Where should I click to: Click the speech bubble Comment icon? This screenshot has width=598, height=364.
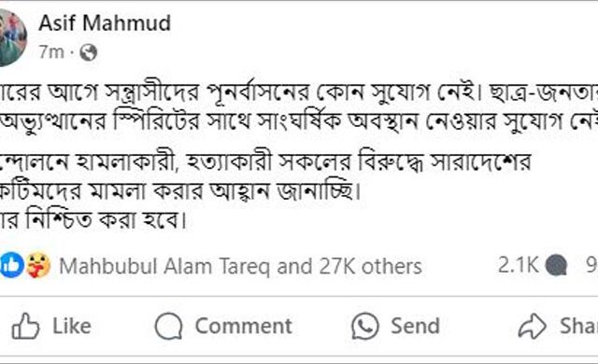point(168,327)
